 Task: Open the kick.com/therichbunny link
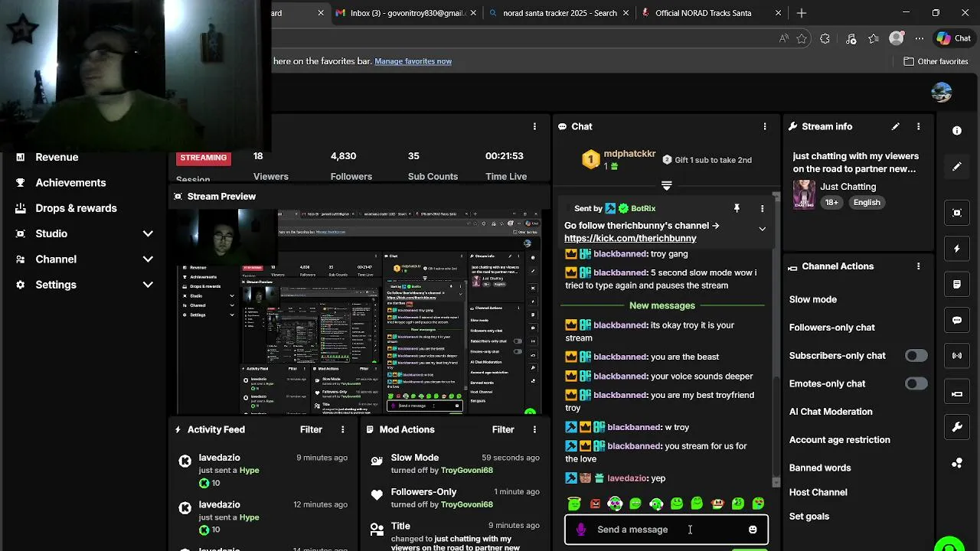pos(630,238)
